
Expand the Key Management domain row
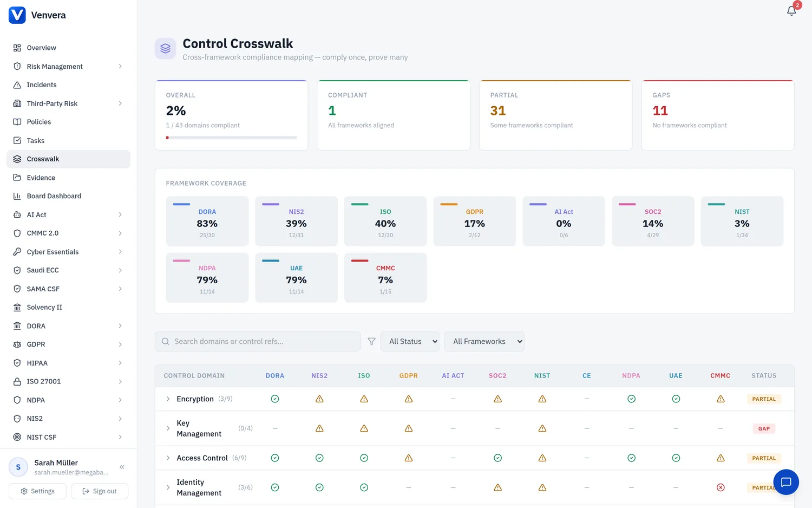click(x=168, y=428)
